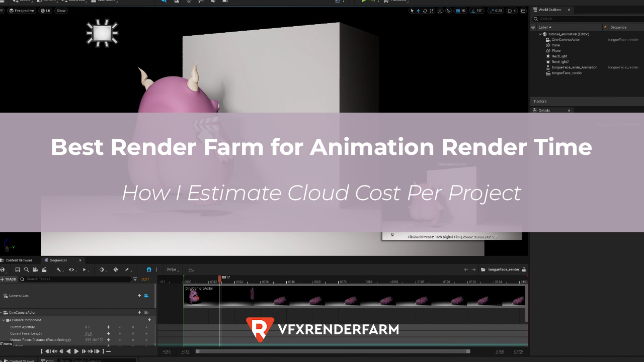Toggle the lock icon next to tongueFace_render

524,269
